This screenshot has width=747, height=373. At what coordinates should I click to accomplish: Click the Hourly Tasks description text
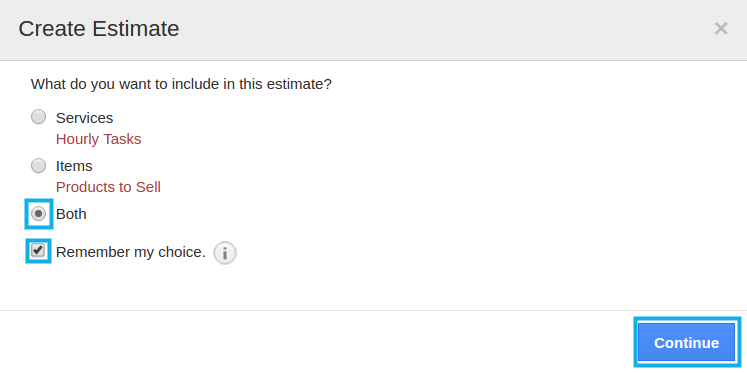point(99,139)
